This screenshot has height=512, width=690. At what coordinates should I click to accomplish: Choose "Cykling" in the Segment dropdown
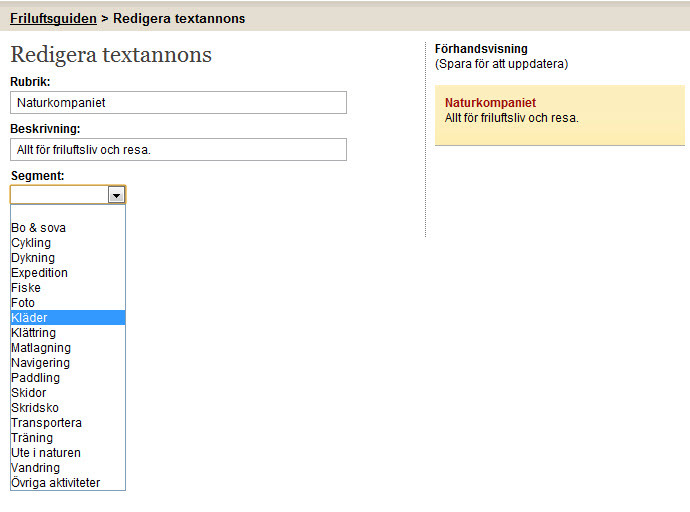[x=68, y=243]
